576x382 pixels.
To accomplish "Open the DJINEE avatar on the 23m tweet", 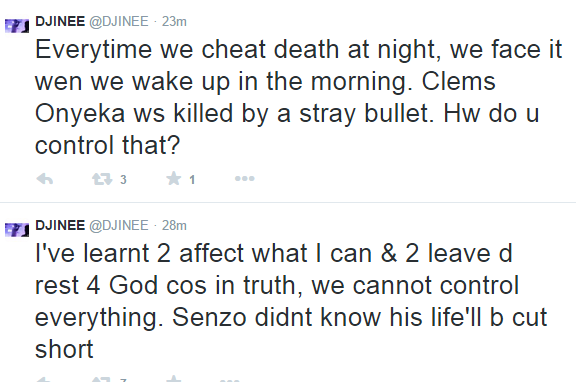I will (17, 26).
